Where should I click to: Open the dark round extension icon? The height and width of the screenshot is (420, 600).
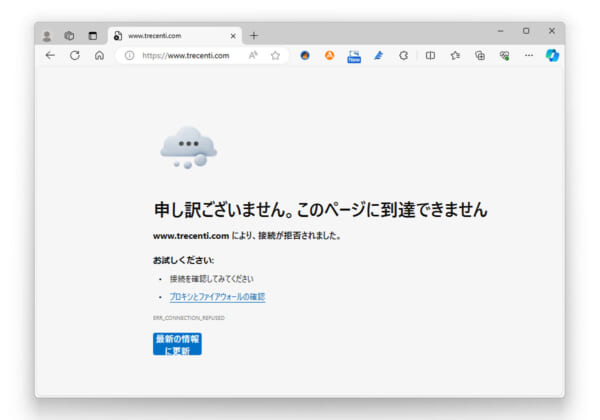[305, 56]
